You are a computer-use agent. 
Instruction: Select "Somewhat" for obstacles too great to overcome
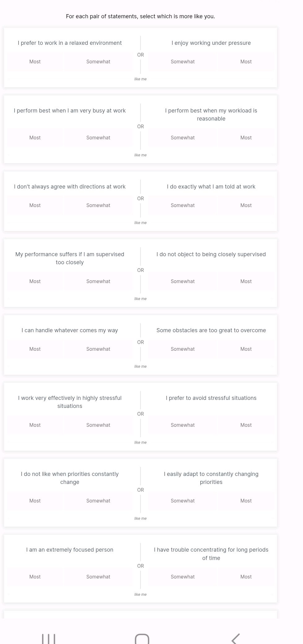(183, 349)
